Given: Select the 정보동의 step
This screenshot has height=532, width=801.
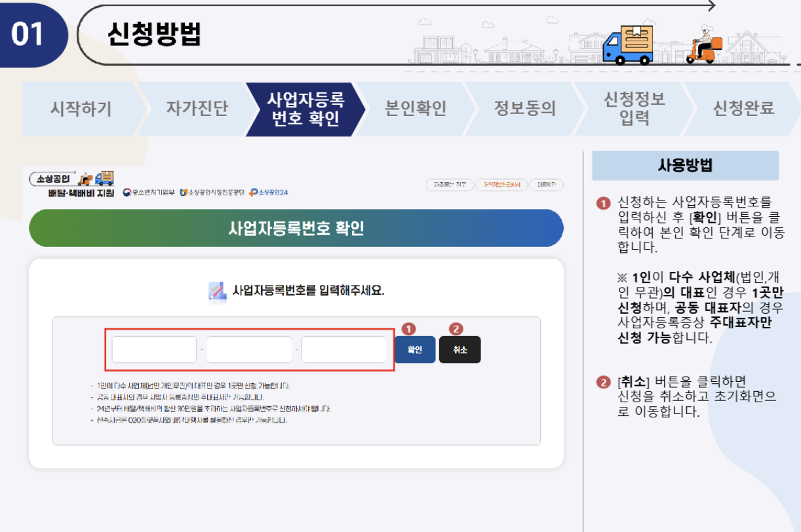Looking at the screenshot, I should (524, 109).
